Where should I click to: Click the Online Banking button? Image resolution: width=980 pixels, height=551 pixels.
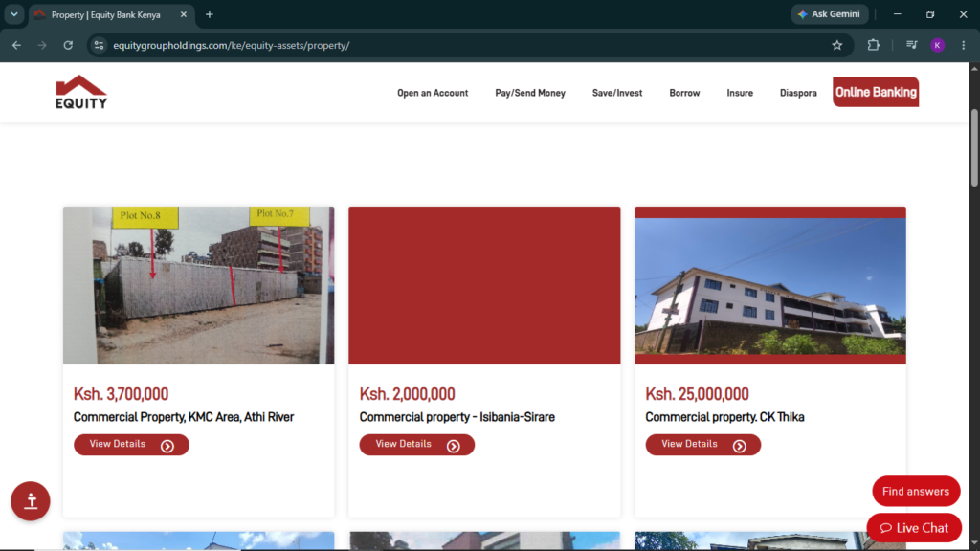(876, 92)
